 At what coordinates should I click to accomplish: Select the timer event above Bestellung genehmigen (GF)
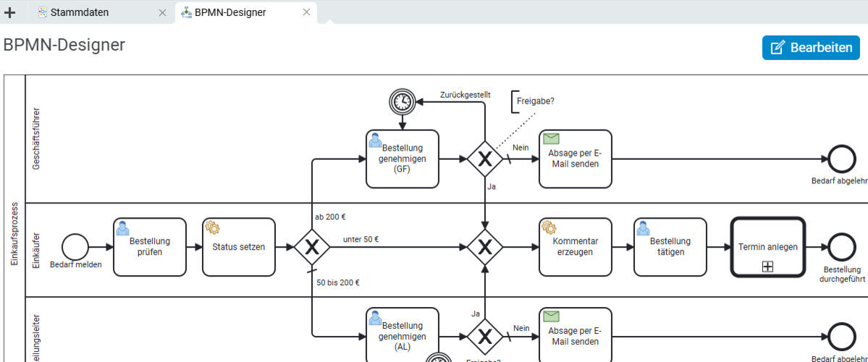(403, 101)
